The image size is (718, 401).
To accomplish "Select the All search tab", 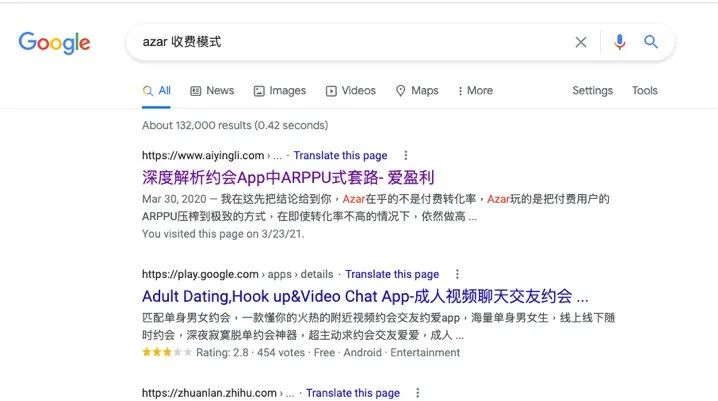I will click(x=157, y=91).
